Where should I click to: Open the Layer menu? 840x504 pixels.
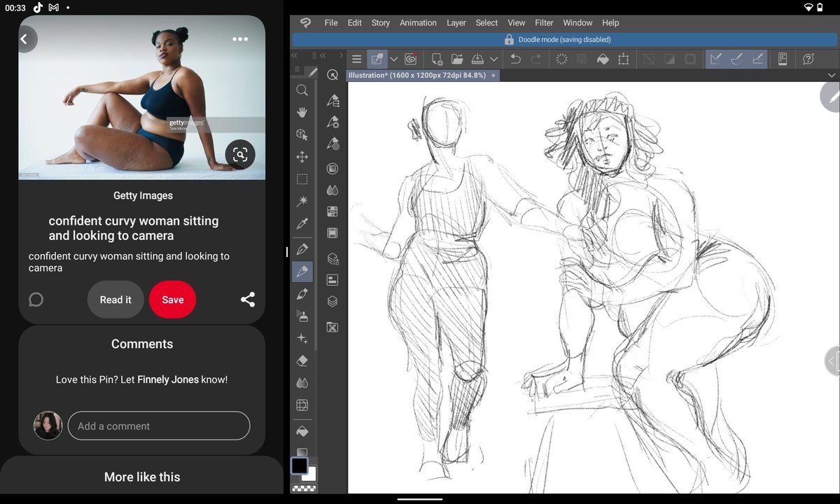coord(456,22)
